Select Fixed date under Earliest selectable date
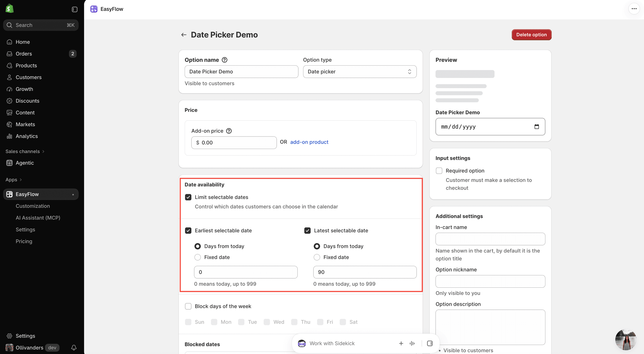The height and width of the screenshot is (354, 644). pyautogui.click(x=198, y=257)
